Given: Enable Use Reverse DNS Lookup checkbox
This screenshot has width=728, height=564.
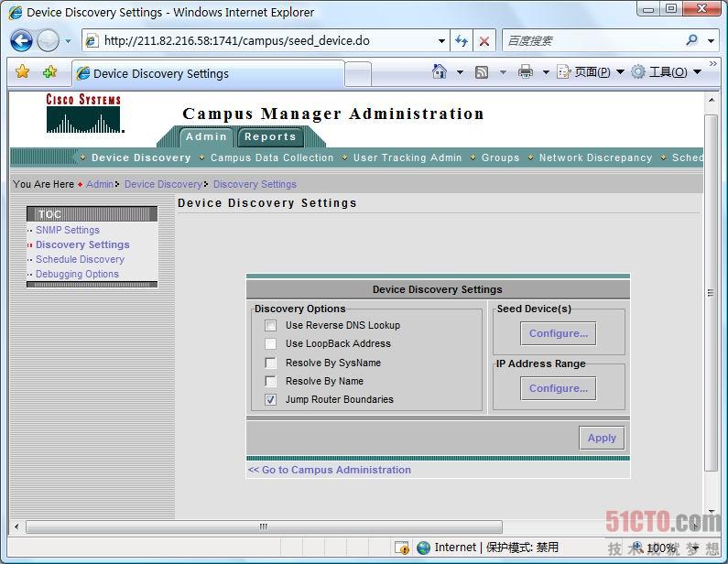Looking at the screenshot, I should click(x=270, y=325).
